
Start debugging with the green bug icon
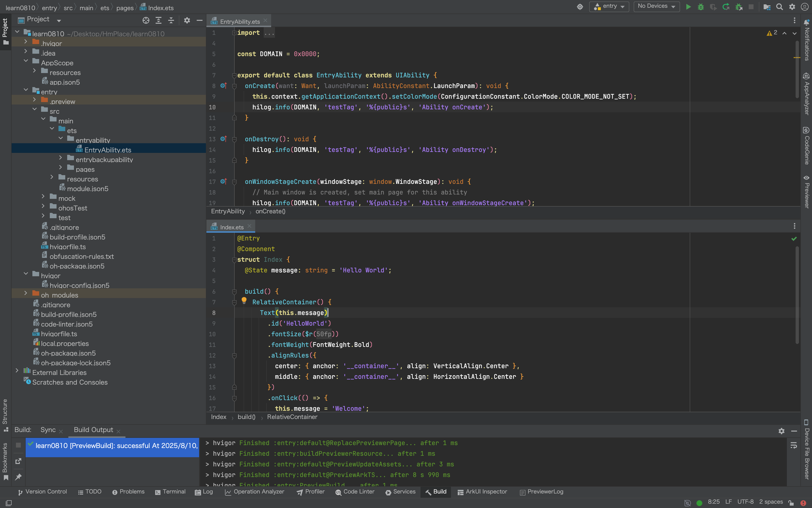(701, 7)
